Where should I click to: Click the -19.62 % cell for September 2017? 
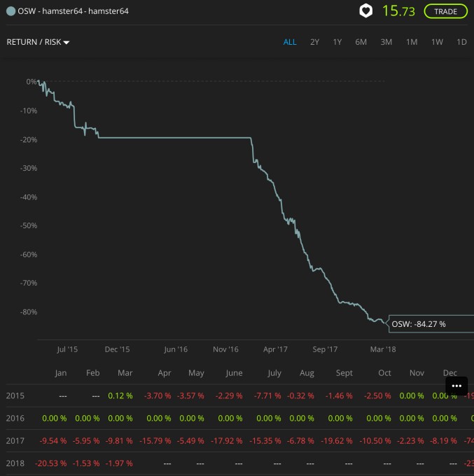point(337,441)
